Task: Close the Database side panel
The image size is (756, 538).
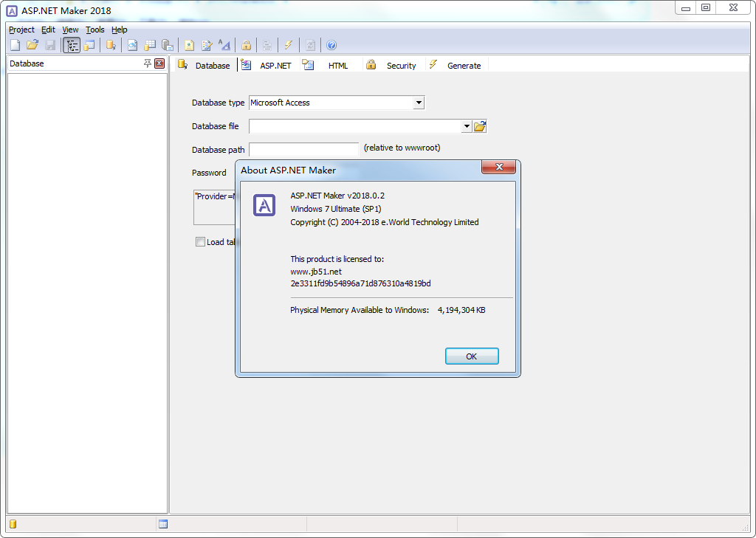Action: click(x=159, y=63)
